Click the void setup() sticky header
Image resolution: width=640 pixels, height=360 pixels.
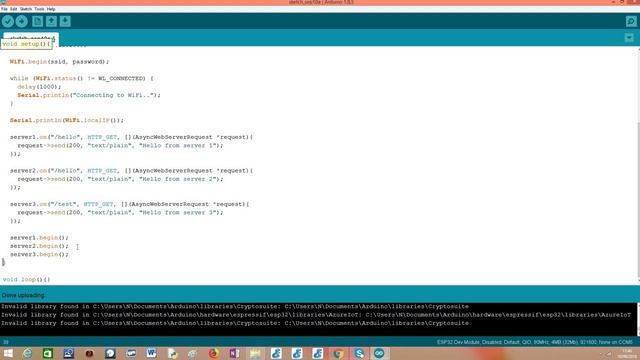tap(26, 44)
